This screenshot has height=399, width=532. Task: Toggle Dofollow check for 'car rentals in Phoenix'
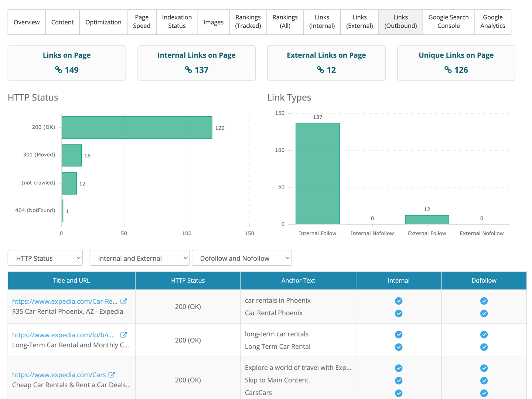pos(484,301)
